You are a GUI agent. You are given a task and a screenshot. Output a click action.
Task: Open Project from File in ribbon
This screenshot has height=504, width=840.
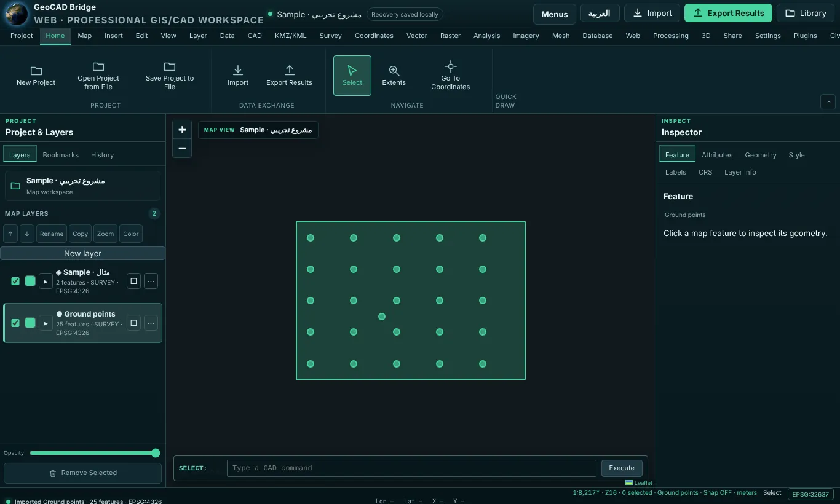pyautogui.click(x=98, y=76)
